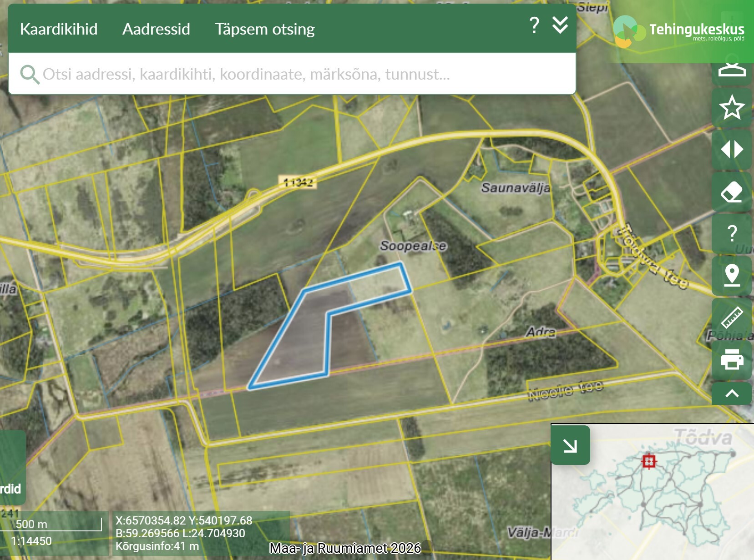This screenshot has width=754, height=560.
Task: Select the location pin marker tool
Action: point(731,275)
